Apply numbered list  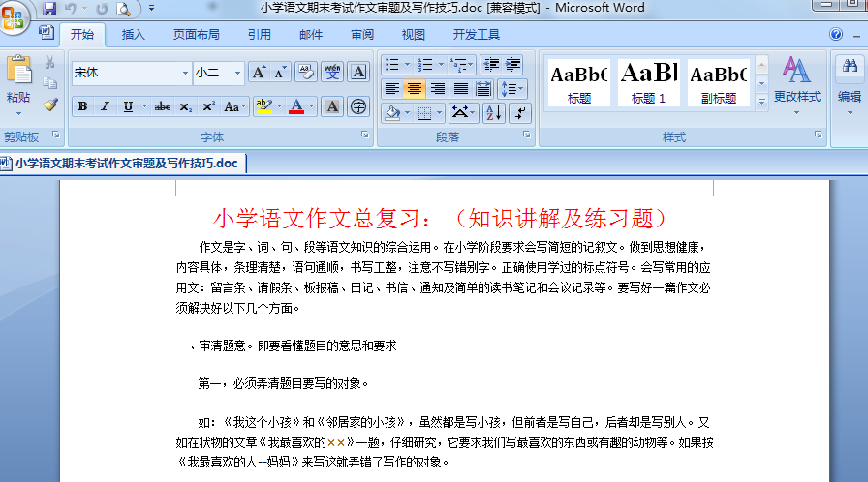pyautogui.click(x=425, y=65)
